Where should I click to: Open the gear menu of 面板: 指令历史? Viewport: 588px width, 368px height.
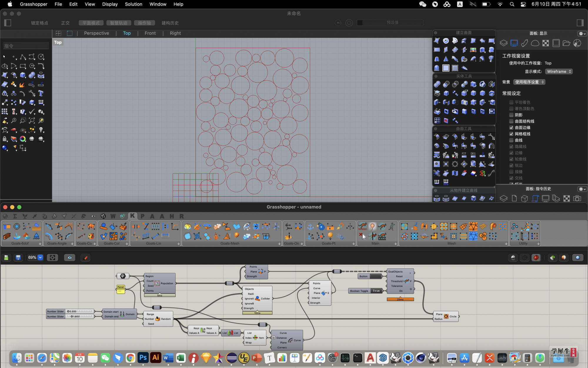582,189
